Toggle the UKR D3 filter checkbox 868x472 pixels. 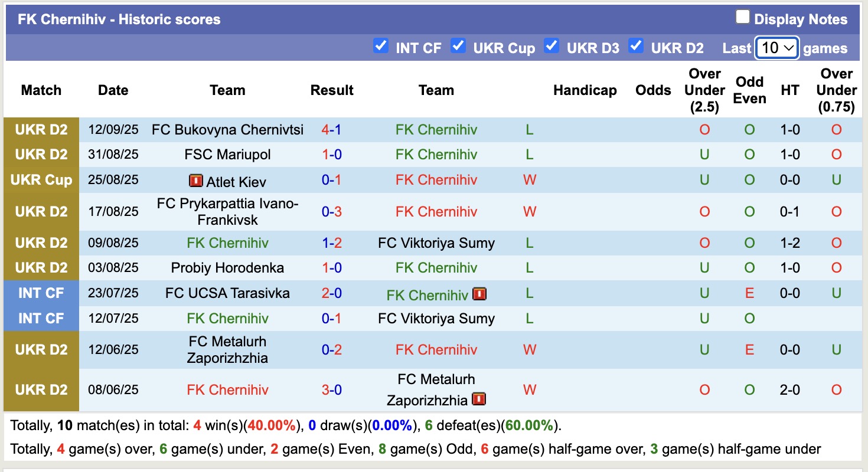pyautogui.click(x=552, y=46)
